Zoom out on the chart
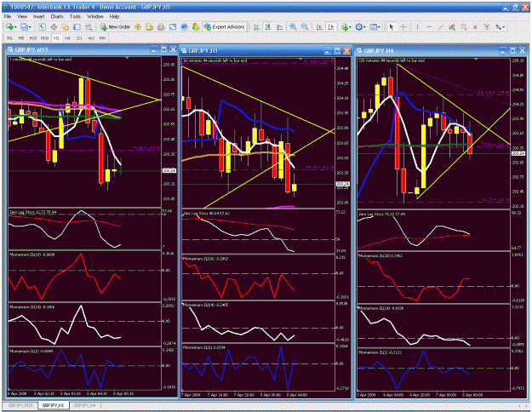Image resolution: width=532 pixels, height=412 pixels. [x=305, y=26]
